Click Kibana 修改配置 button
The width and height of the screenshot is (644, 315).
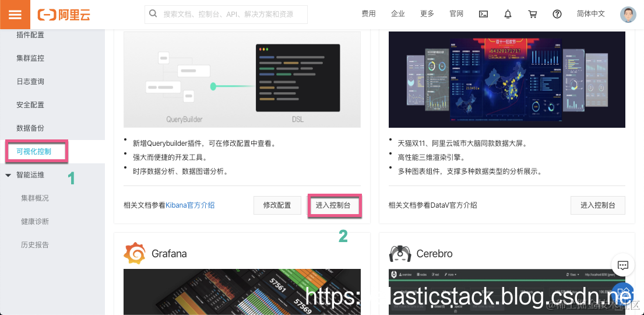point(277,205)
